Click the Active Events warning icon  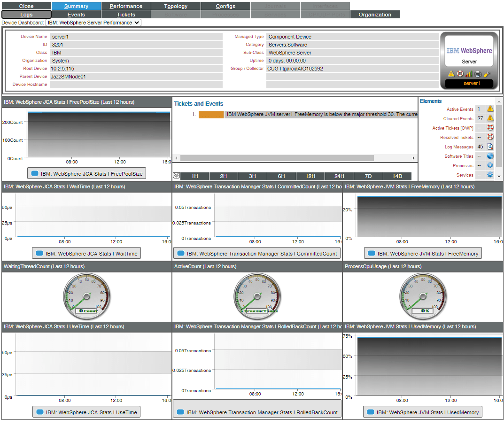[490, 109]
